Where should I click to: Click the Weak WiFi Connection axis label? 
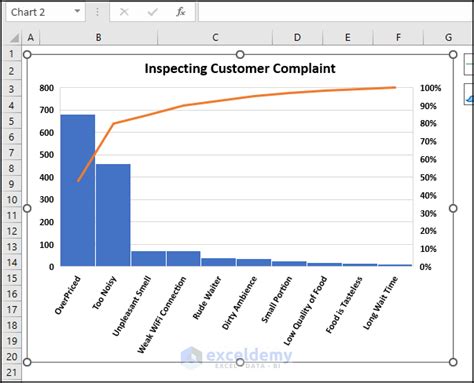162,315
